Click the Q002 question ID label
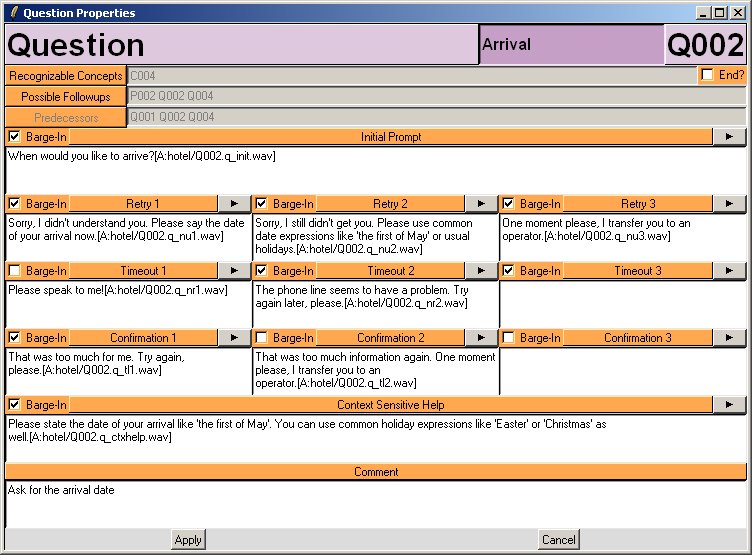Viewport: 752px width, 555px height. click(705, 45)
